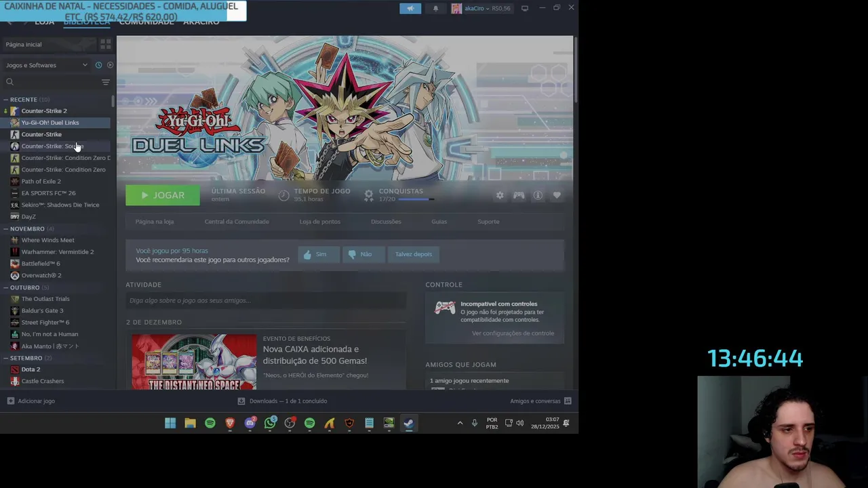Open NVIDIA app in taskbar
This screenshot has width=868, height=488.
point(389,423)
